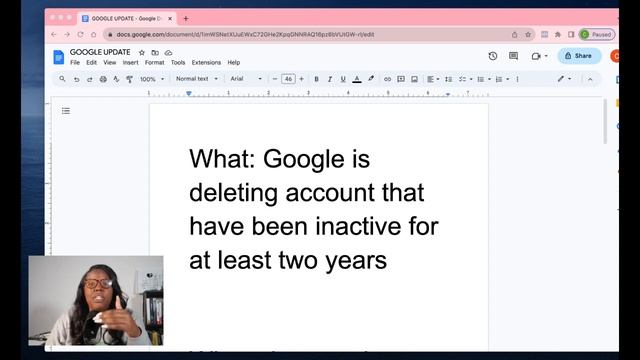Screen dimensions: 640x360
Task: Open the text color picker
Action: [357, 79]
